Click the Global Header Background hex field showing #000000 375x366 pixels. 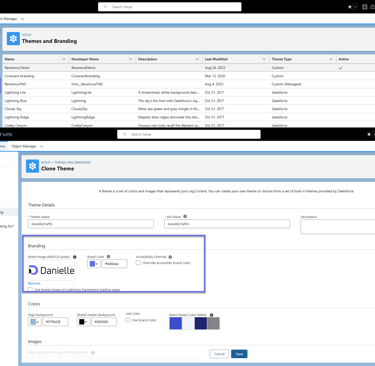pos(104,322)
